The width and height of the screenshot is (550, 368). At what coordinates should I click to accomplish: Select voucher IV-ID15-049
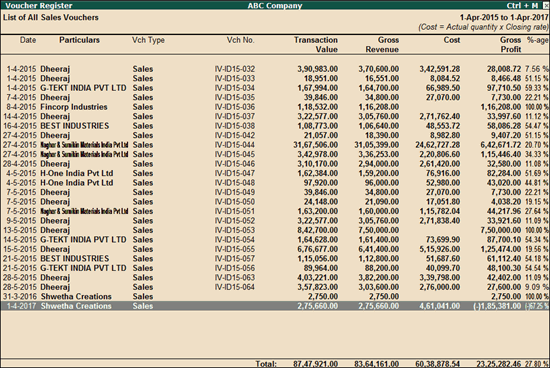[235, 192]
